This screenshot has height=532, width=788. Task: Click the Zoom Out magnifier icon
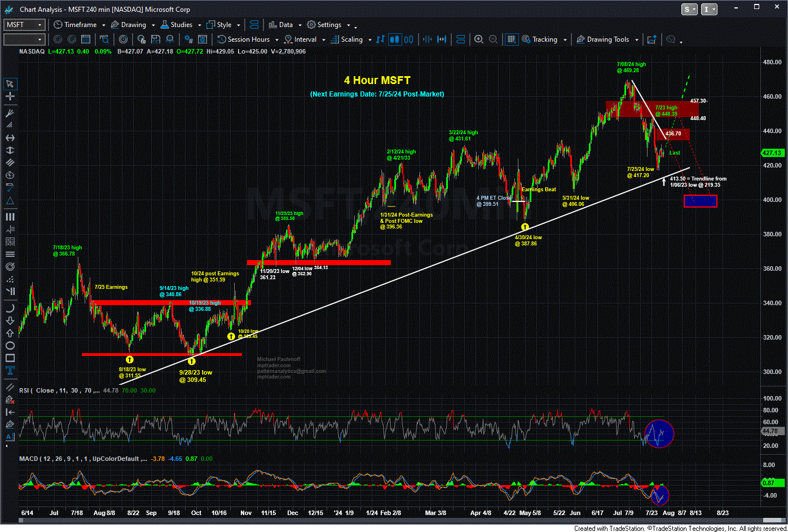(x=493, y=39)
